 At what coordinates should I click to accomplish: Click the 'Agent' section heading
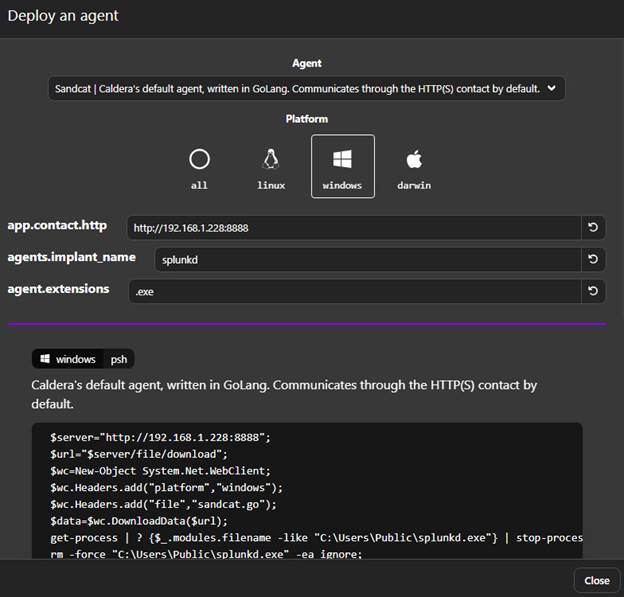pos(307,63)
